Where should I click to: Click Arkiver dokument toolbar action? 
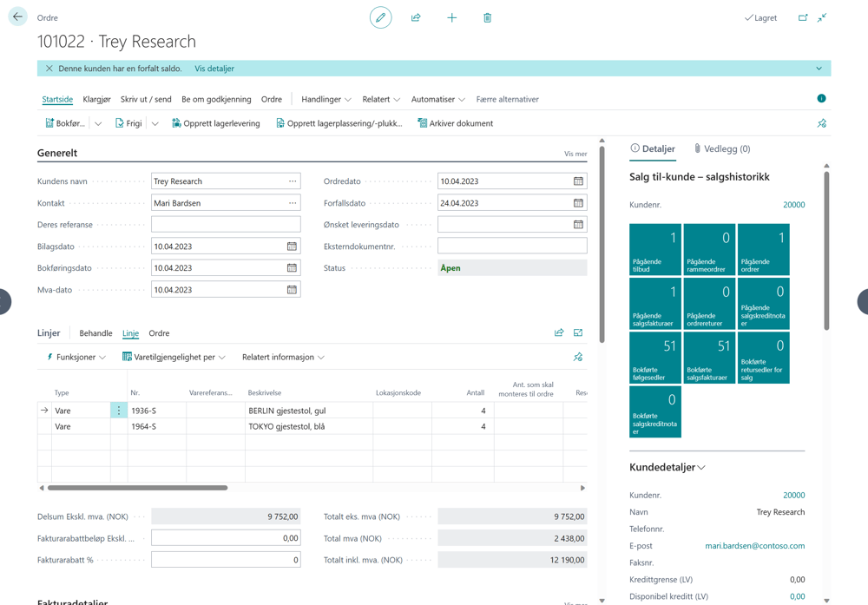tap(455, 123)
